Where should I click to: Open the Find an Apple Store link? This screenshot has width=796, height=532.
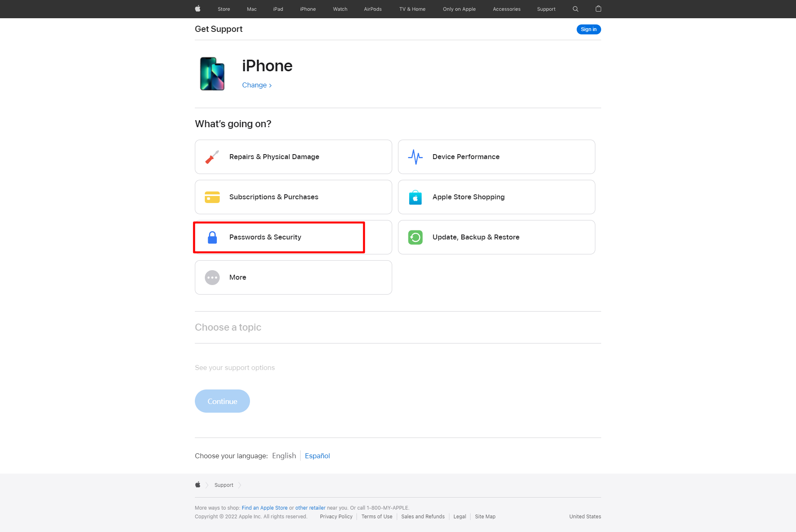tap(265, 508)
